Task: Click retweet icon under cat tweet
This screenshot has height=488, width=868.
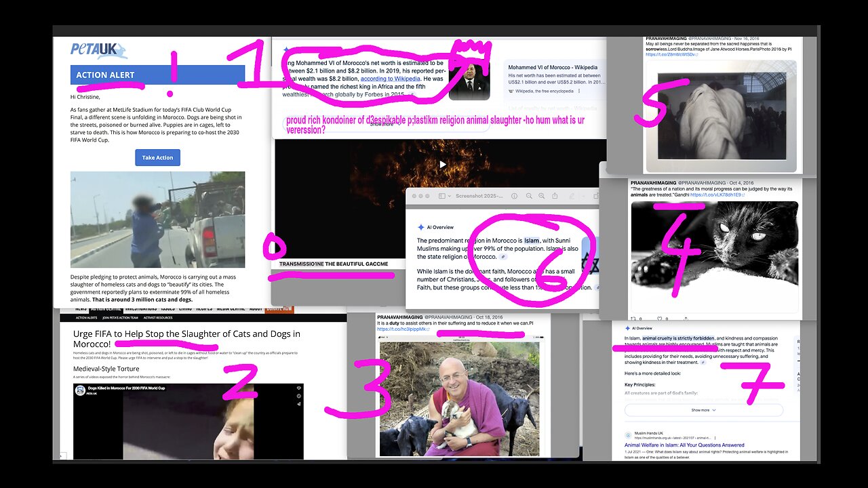Action: click(633, 319)
